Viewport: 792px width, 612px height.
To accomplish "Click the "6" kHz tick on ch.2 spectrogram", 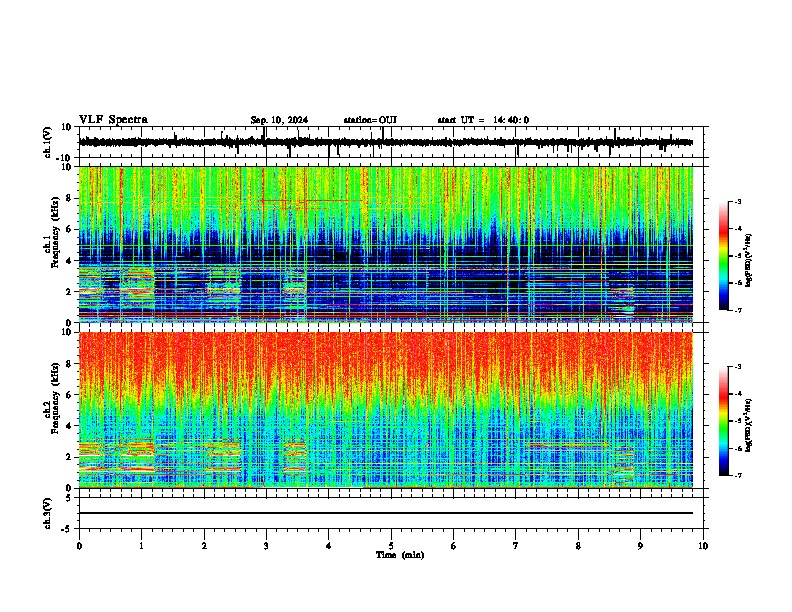I will coord(69,395).
